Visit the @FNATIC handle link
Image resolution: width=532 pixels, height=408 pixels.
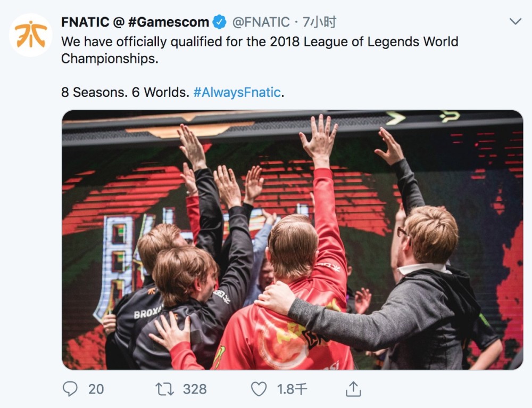point(261,22)
